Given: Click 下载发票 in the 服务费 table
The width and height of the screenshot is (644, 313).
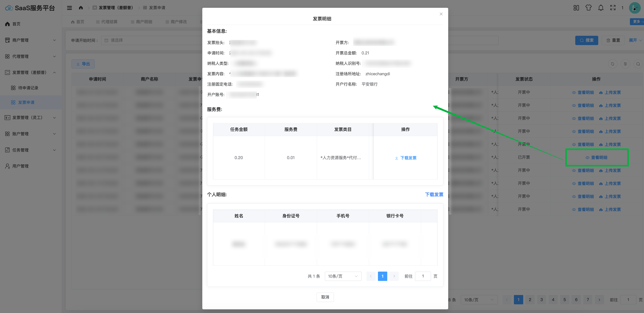Looking at the screenshot, I should coord(405,158).
